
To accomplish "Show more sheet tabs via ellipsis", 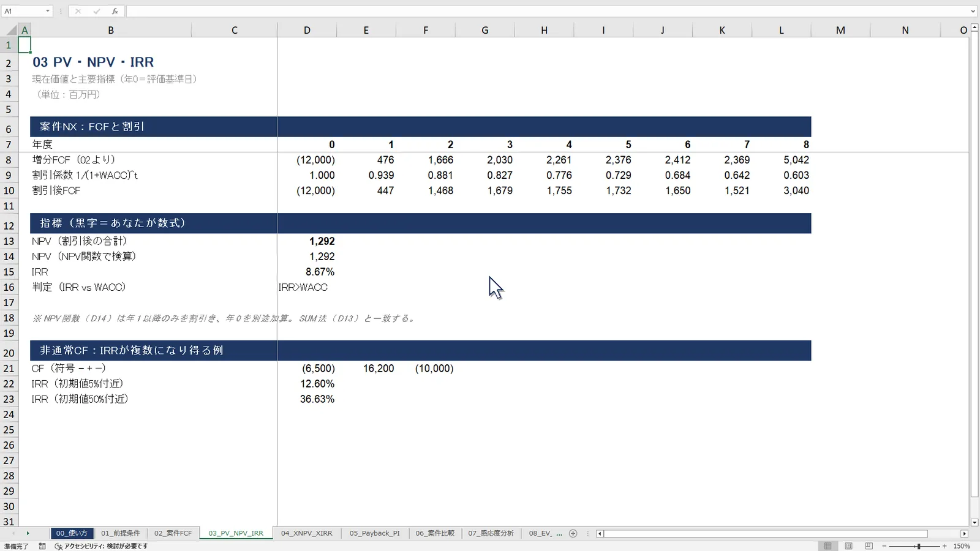I will coord(559,533).
